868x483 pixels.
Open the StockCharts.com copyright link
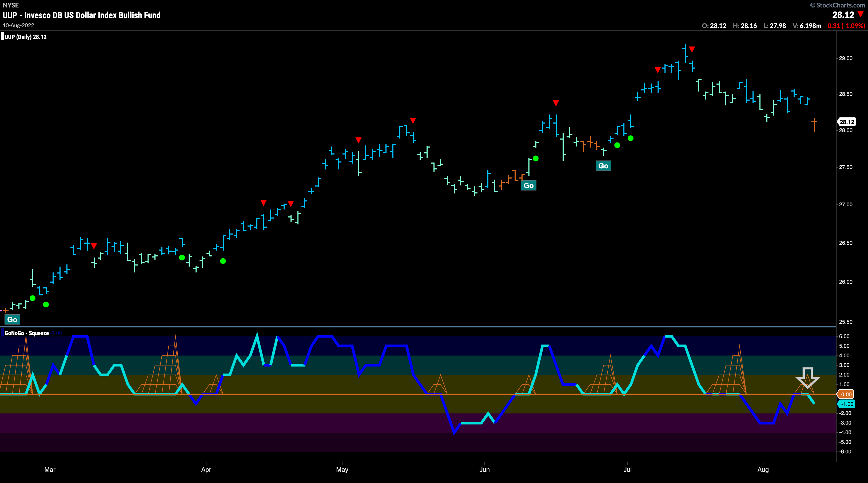pyautogui.click(x=838, y=5)
